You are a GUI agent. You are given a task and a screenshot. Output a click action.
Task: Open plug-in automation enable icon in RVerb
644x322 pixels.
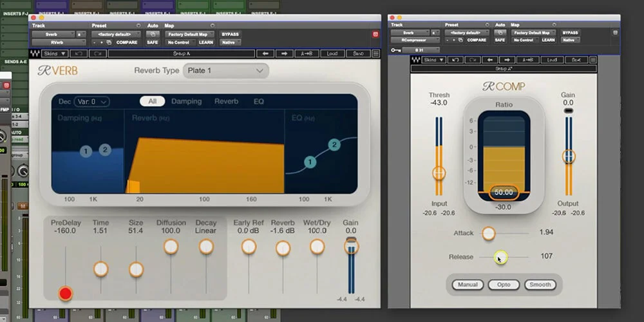tap(153, 35)
